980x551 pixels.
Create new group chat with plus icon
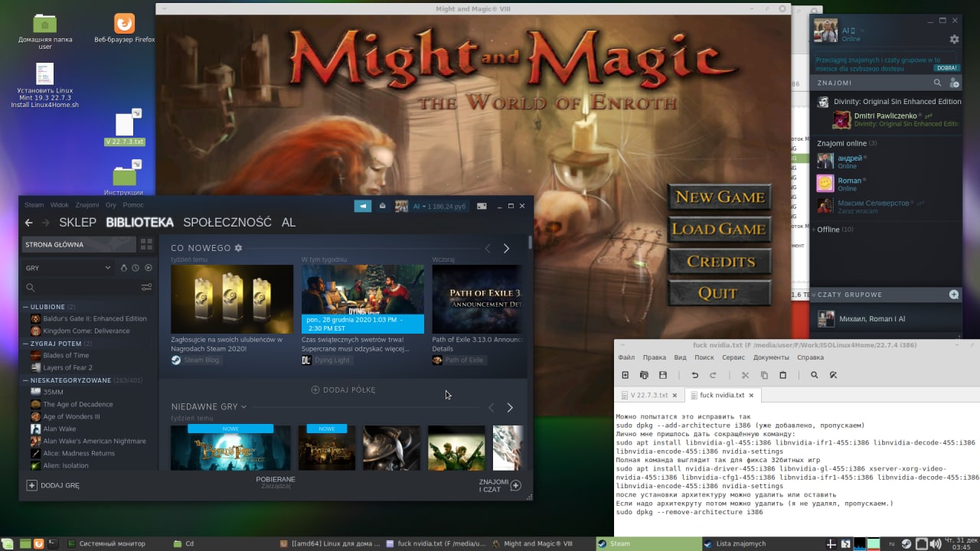(x=954, y=295)
